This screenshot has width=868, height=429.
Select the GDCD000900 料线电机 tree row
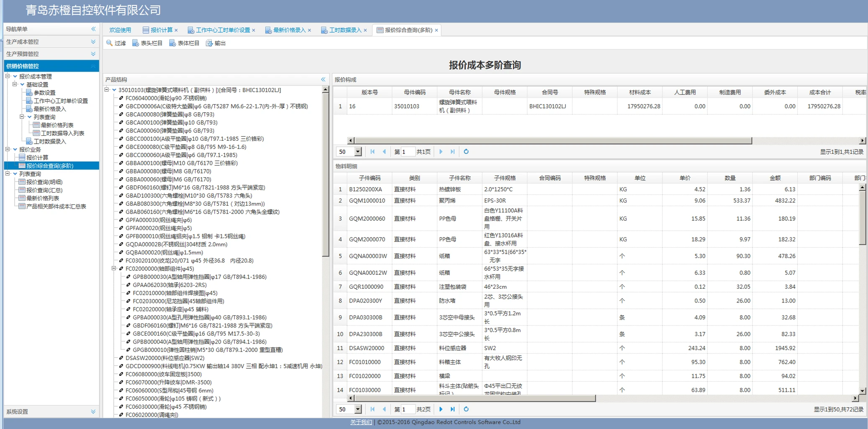[224, 366]
